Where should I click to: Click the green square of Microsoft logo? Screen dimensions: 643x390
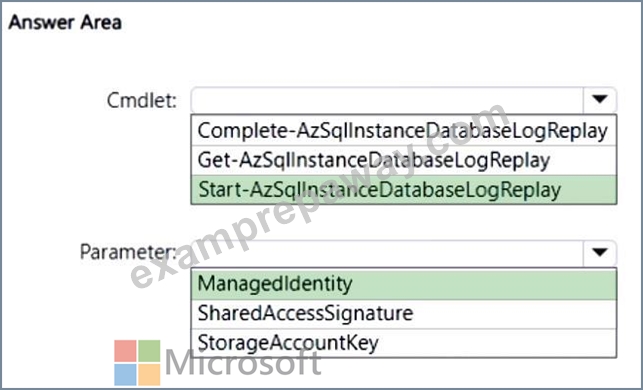(x=149, y=351)
